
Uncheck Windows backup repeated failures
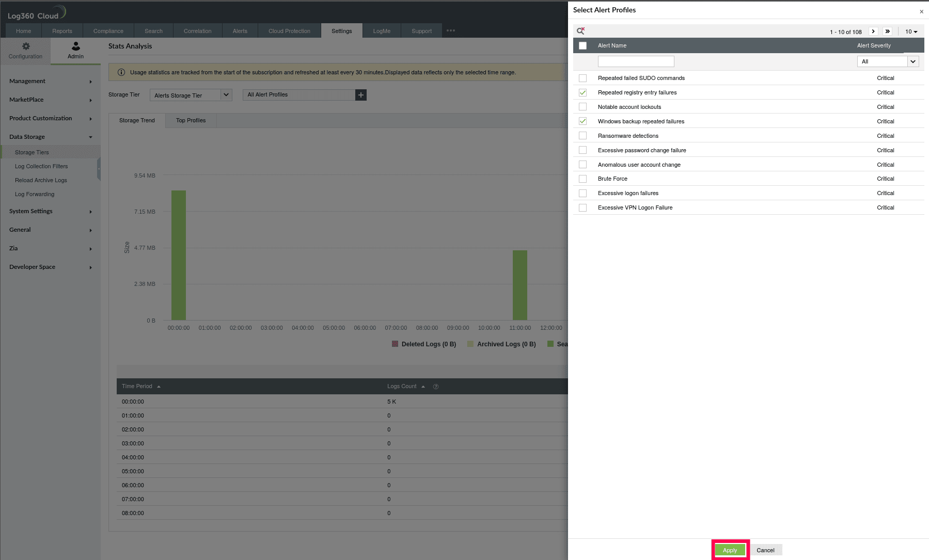click(x=582, y=121)
